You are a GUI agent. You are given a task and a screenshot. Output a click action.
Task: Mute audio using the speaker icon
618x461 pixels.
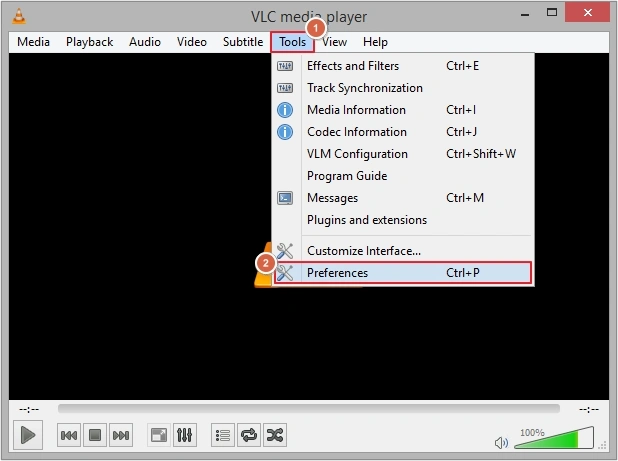[x=501, y=442]
